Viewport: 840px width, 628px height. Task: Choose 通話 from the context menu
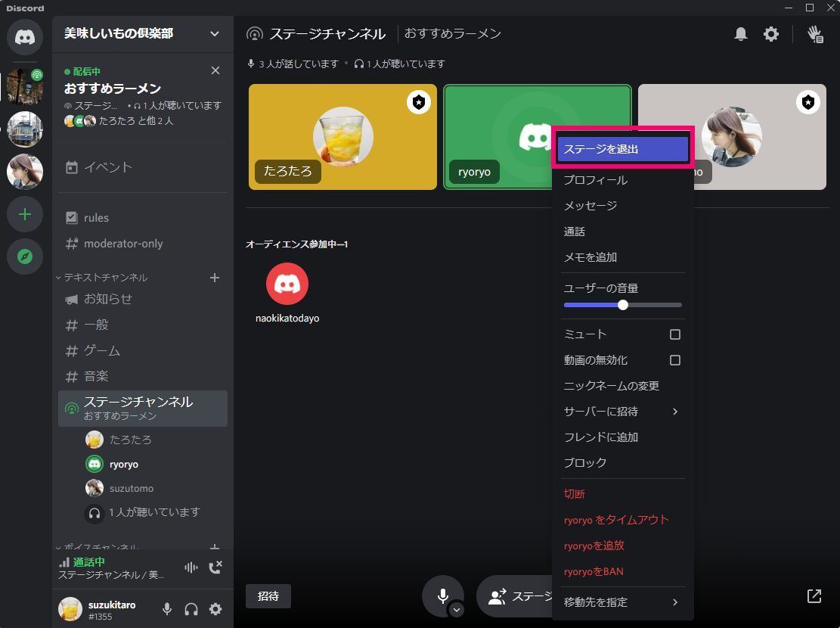[622, 231]
